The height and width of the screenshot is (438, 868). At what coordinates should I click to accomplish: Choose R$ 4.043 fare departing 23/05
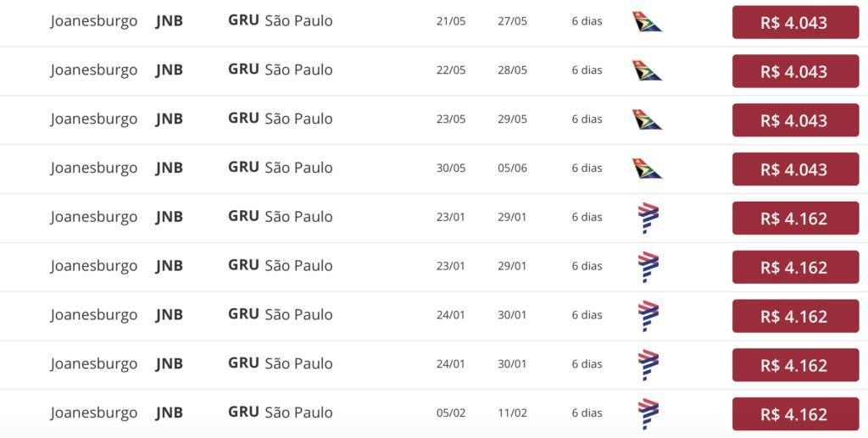click(795, 120)
